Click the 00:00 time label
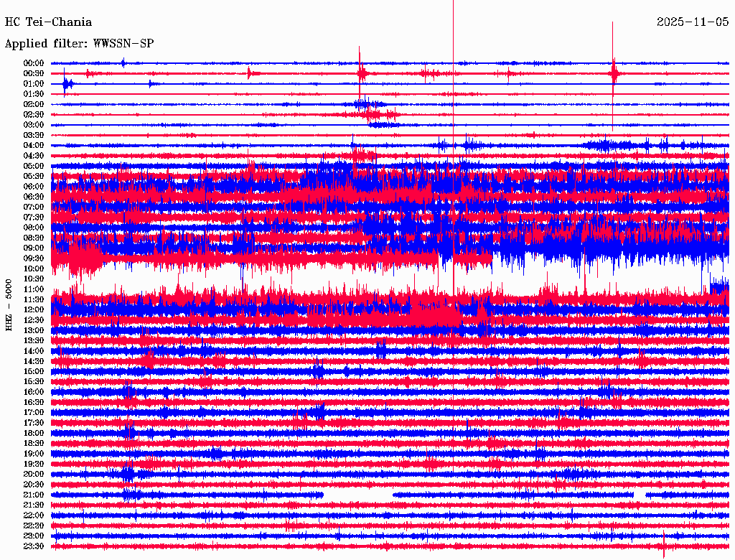This screenshot has height=560, width=735. coord(34,63)
